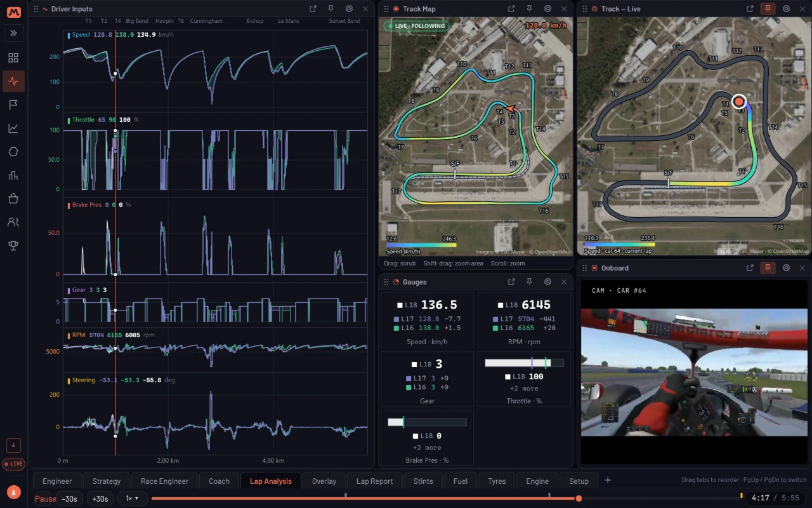Image resolution: width=812 pixels, height=508 pixels.
Task: Pop out the Onboard panel
Action: point(750,268)
